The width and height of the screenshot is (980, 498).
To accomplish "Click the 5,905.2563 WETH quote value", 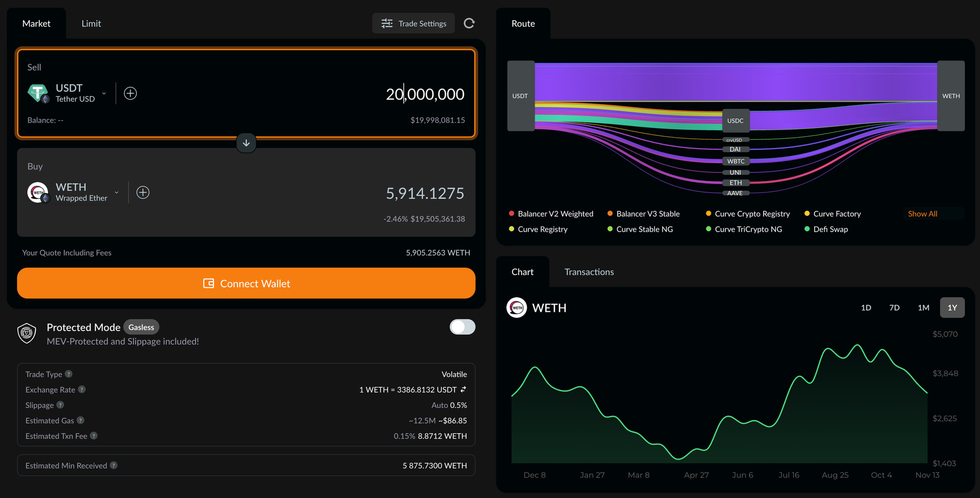I will coord(438,253).
